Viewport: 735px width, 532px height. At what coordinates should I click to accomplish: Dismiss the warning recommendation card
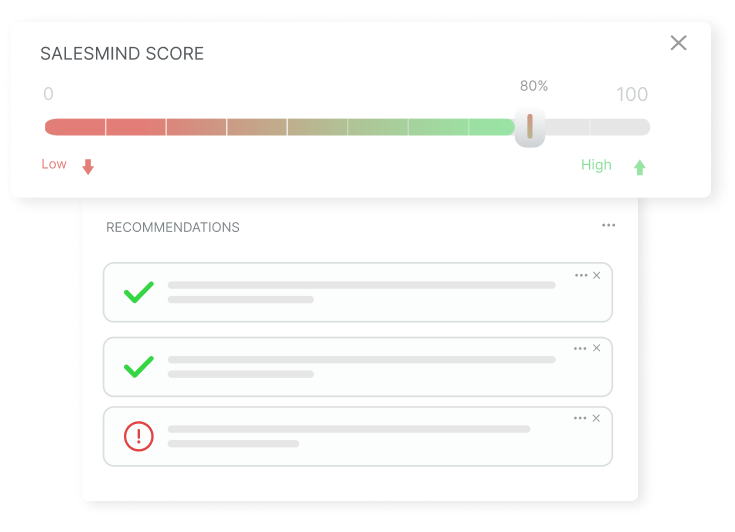pos(596,418)
